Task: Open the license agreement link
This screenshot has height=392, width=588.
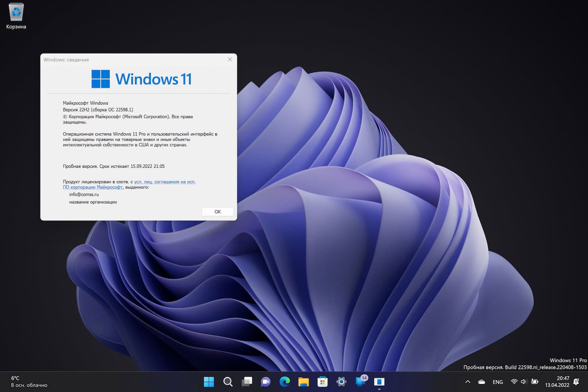Action: point(165,181)
